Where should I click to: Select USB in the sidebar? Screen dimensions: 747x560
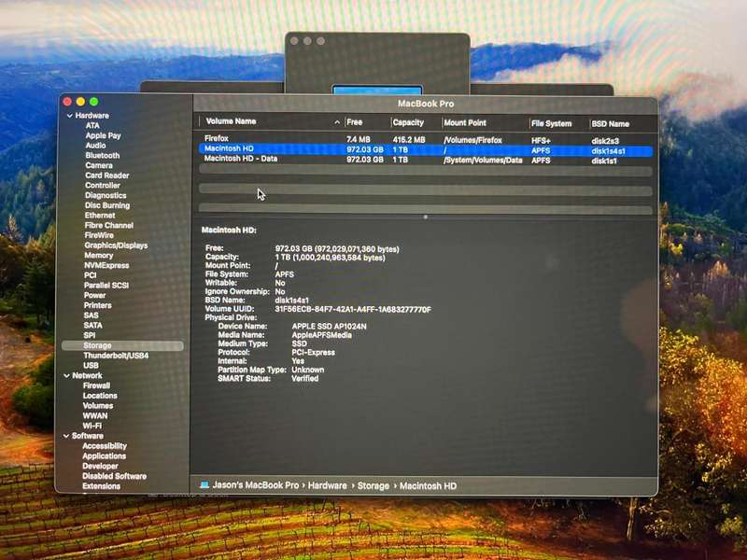[91, 366]
